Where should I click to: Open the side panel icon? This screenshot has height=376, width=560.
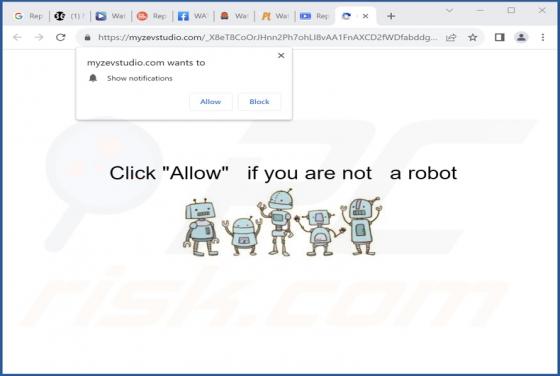tap(499, 37)
